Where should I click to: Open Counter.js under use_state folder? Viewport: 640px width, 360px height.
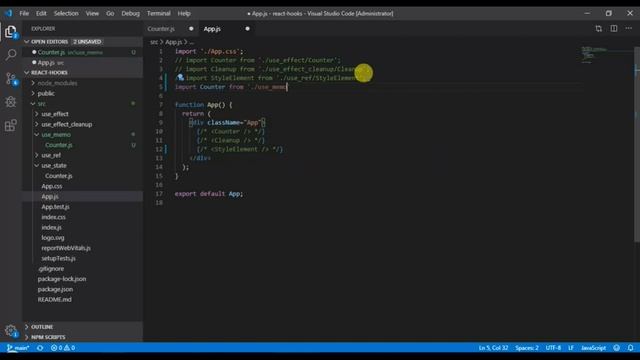coord(58,176)
